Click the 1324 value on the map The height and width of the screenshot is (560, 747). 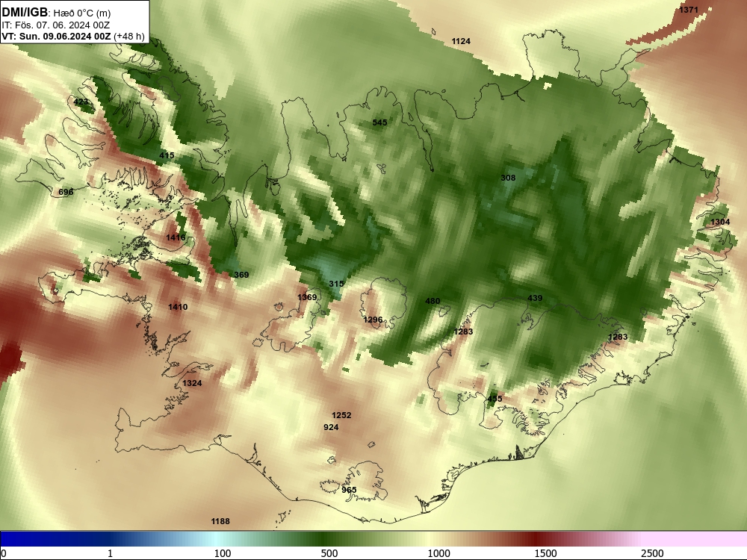click(x=192, y=383)
